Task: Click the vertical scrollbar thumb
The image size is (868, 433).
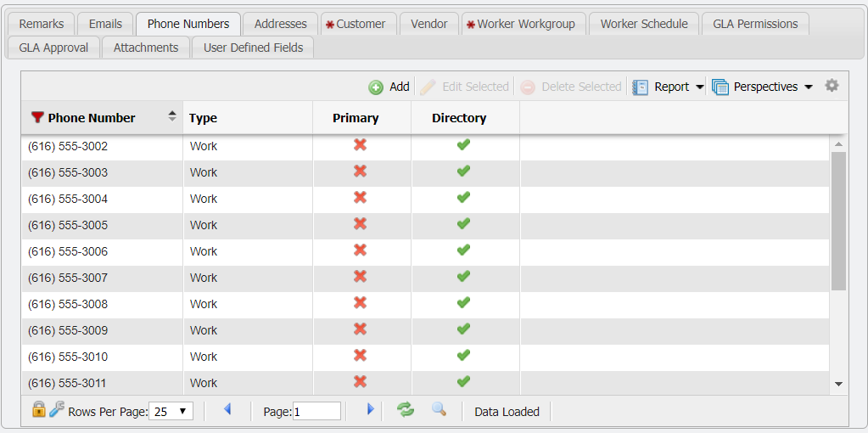Action: pyautogui.click(x=838, y=221)
